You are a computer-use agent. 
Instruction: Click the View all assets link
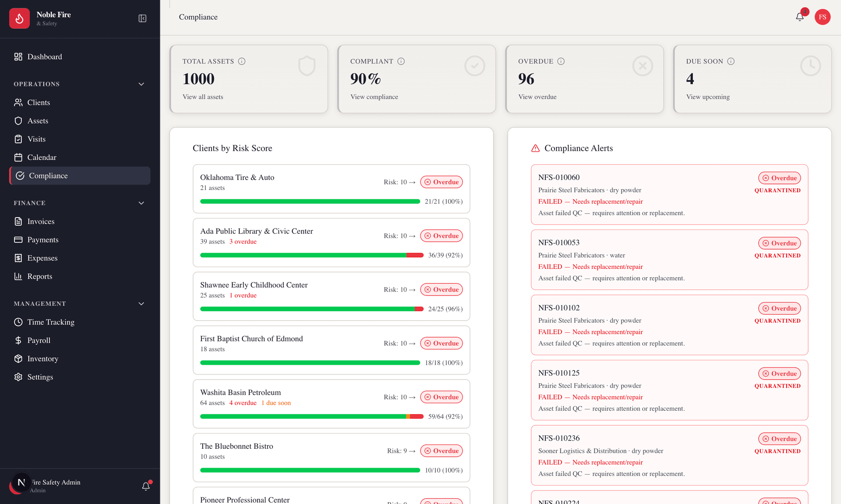pyautogui.click(x=203, y=97)
